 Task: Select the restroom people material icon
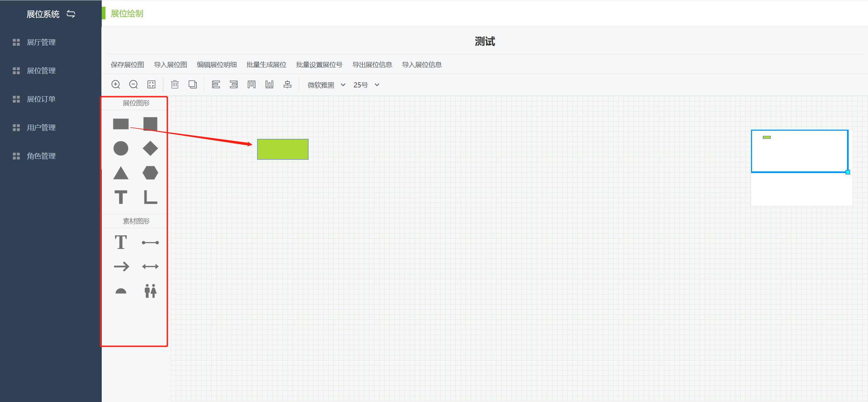click(150, 291)
